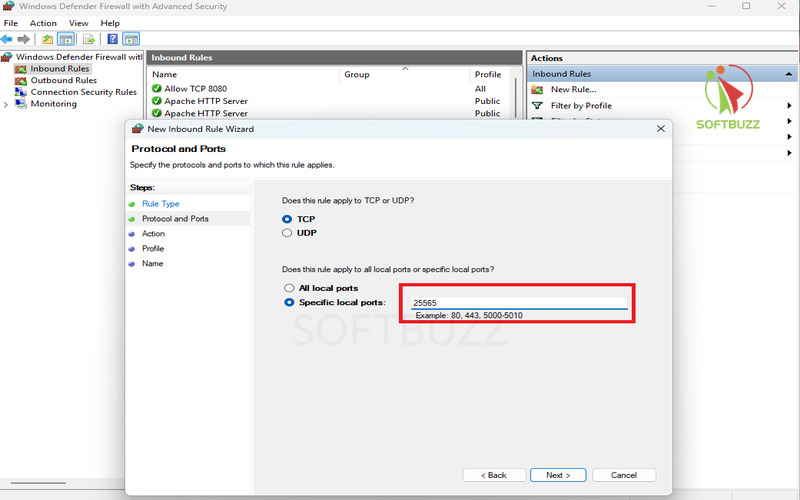
Task: Open the File menu
Action: tap(11, 23)
